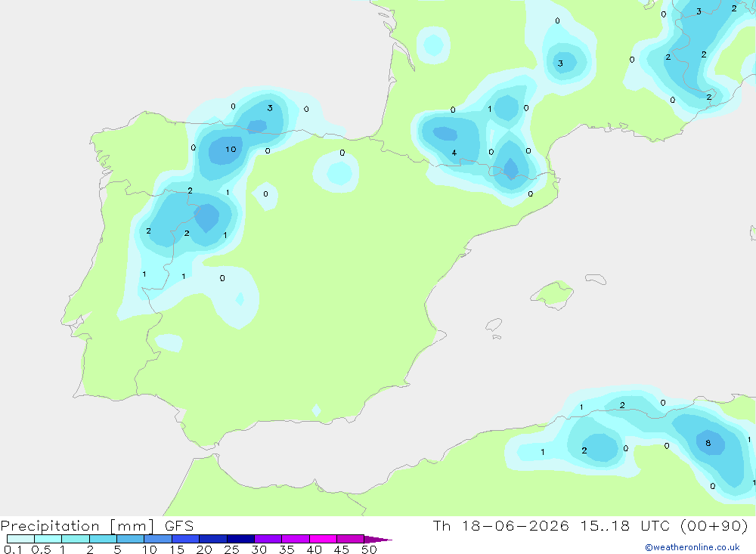Open the weatheronline.co.uk copyright link

(692, 547)
